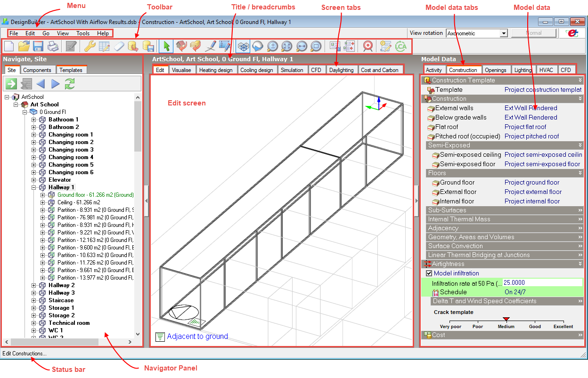
Task: Click the Print toolbar icon
Action: [x=53, y=46]
